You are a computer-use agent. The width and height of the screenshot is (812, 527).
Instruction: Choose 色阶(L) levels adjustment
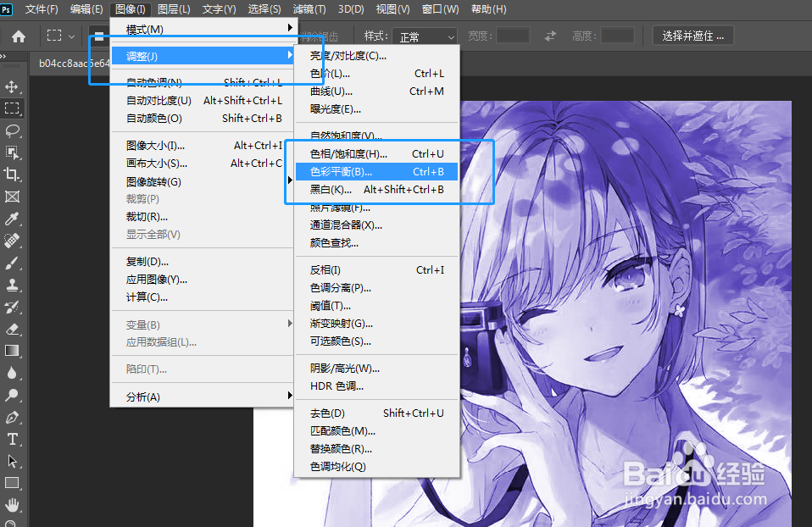pos(376,74)
